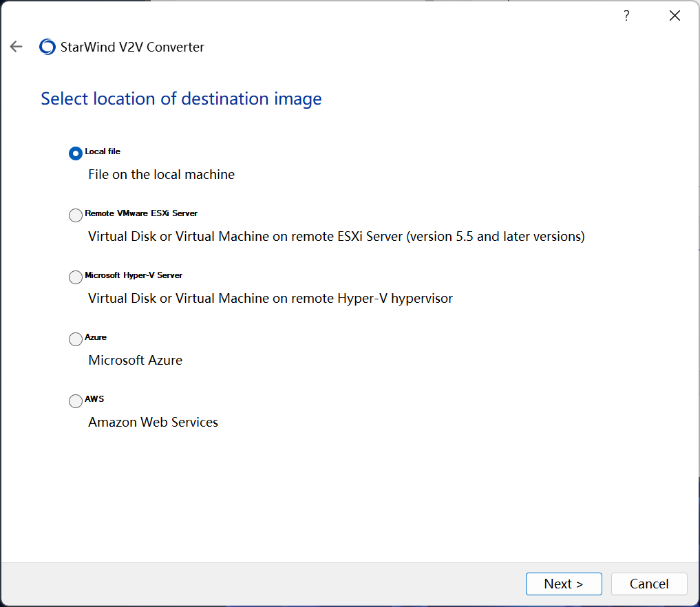Cancel the conversion wizard
Viewport: 700px width, 607px height.
coord(649,584)
